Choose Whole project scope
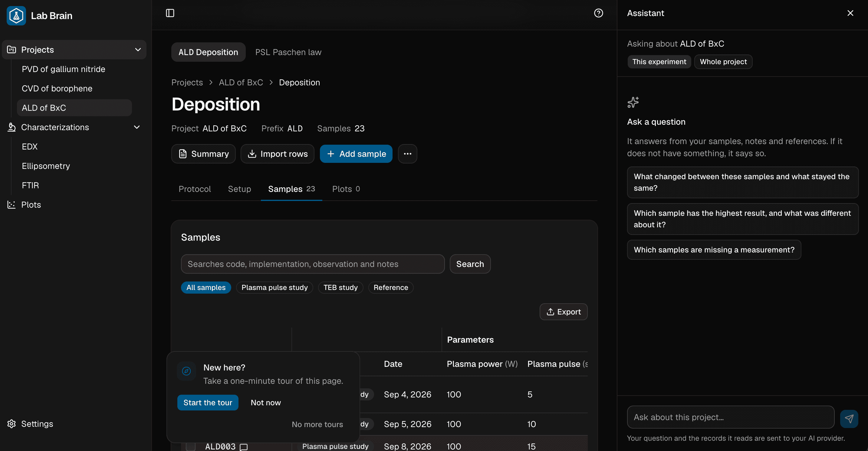This screenshot has width=868, height=451. point(723,62)
